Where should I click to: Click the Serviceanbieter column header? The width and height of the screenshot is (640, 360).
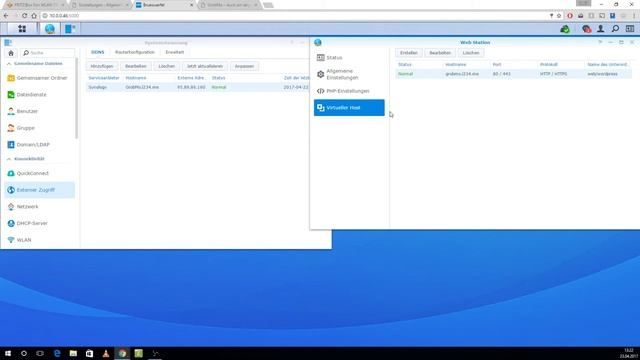[x=104, y=78]
